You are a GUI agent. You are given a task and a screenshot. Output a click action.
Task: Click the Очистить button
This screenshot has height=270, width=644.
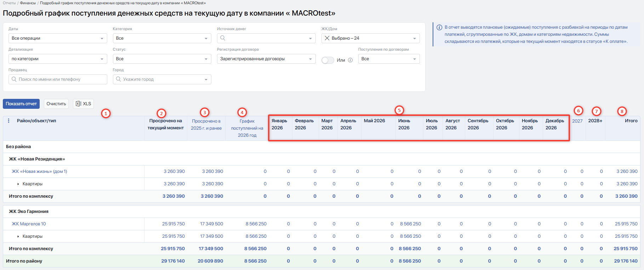pyautogui.click(x=56, y=104)
